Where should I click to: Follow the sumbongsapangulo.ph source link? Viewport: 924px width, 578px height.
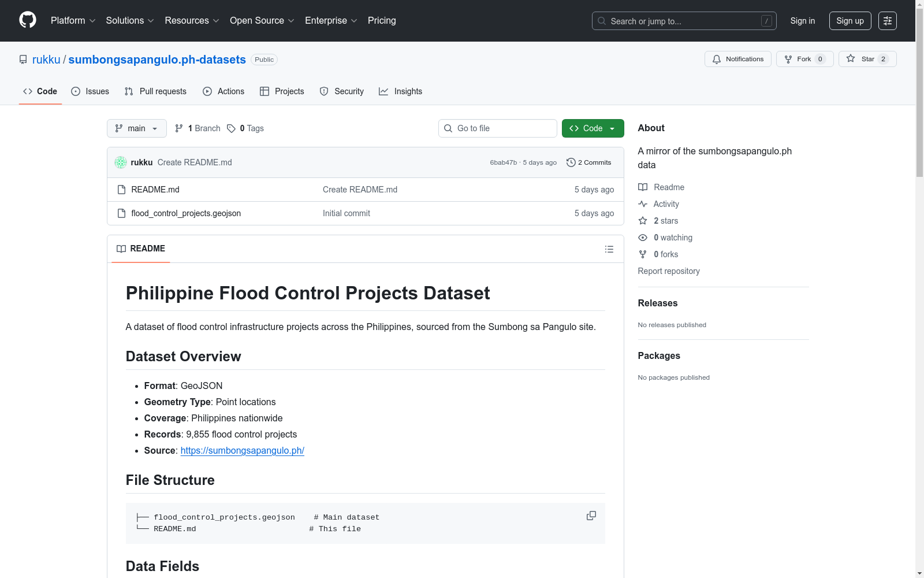pyautogui.click(x=243, y=450)
